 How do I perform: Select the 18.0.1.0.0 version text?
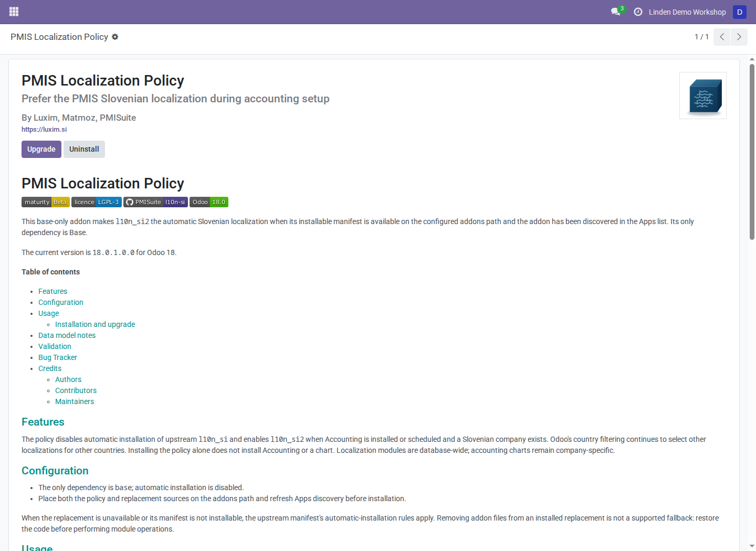[x=113, y=252]
